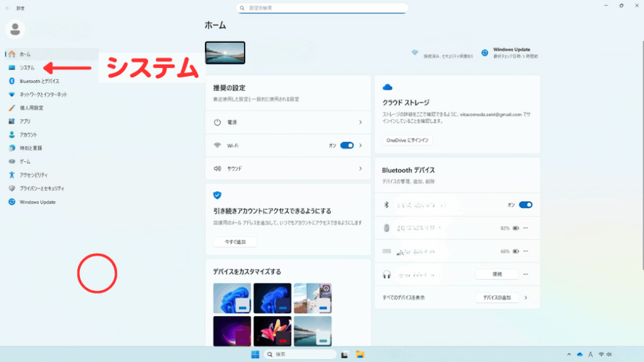Click the Windows Update status icon at top right
This screenshot has width=644, height=362.
coord(485,53)
